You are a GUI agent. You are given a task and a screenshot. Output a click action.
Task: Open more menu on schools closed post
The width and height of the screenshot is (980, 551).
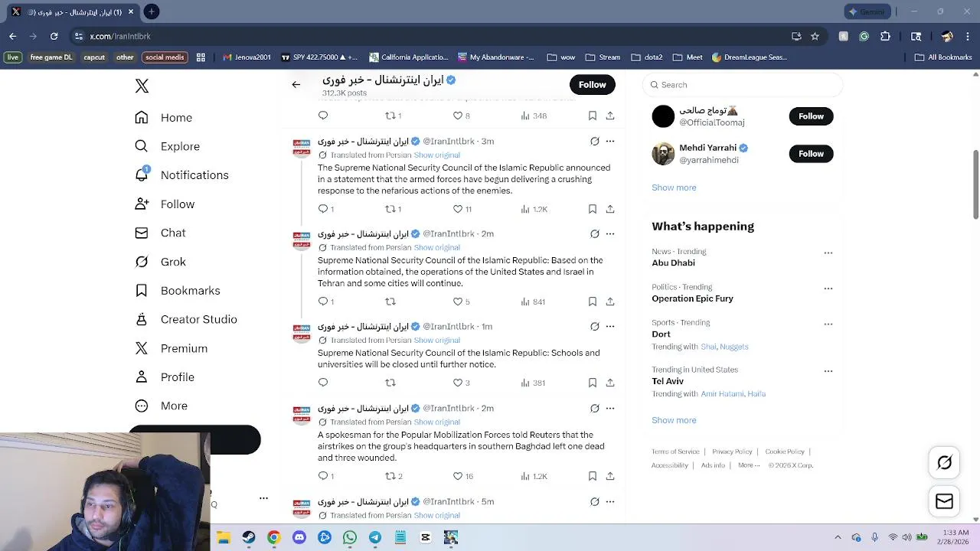click(610, 326)
